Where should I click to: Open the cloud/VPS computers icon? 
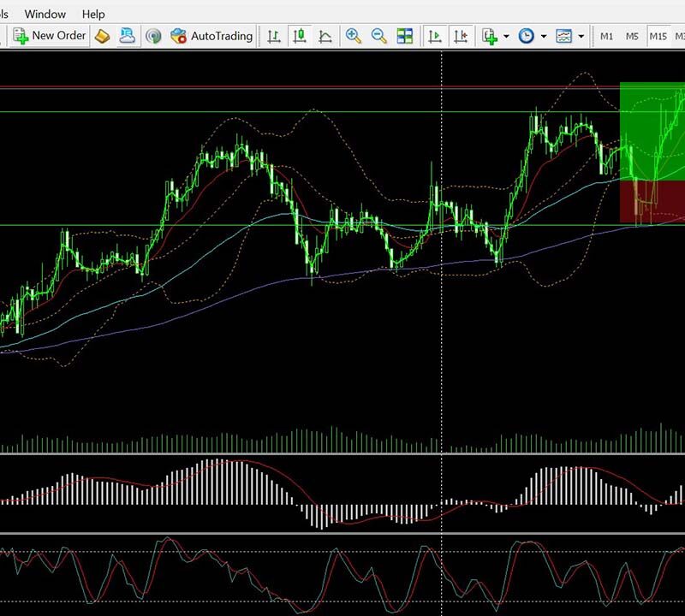pyautogui.click(x=127, y=36)
